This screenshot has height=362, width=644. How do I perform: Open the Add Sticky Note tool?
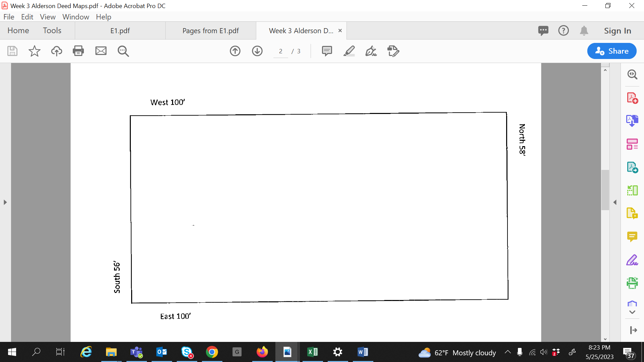point(327,51)
